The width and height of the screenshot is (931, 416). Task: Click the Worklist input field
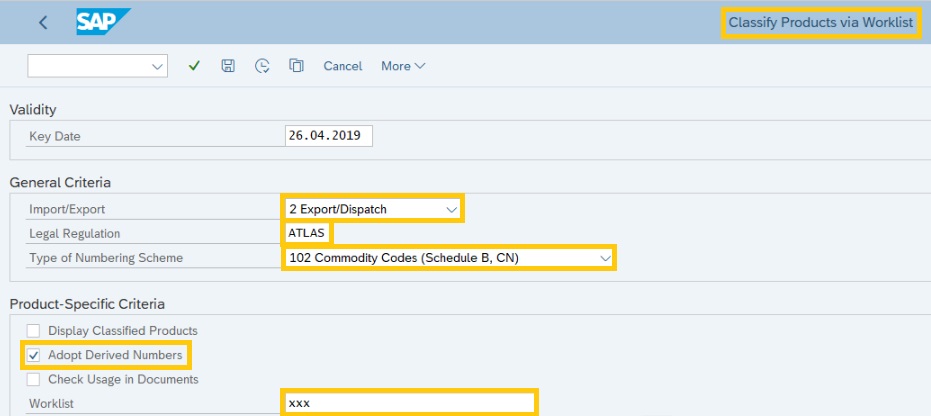pos(410,403)
